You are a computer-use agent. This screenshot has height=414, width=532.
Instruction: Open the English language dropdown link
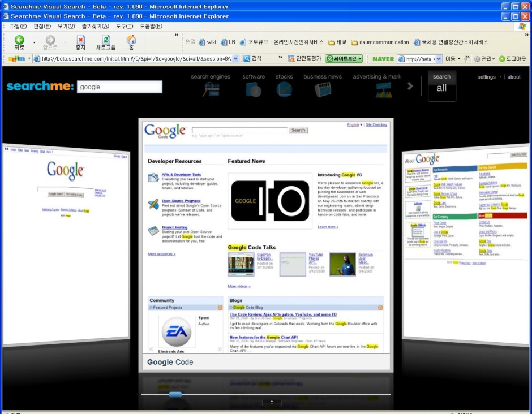[x=354, y=125]
